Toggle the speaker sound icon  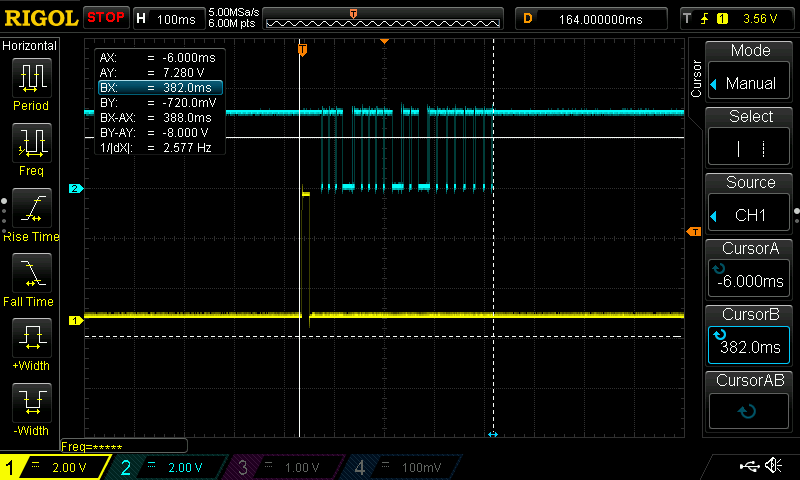coord(773,466)
